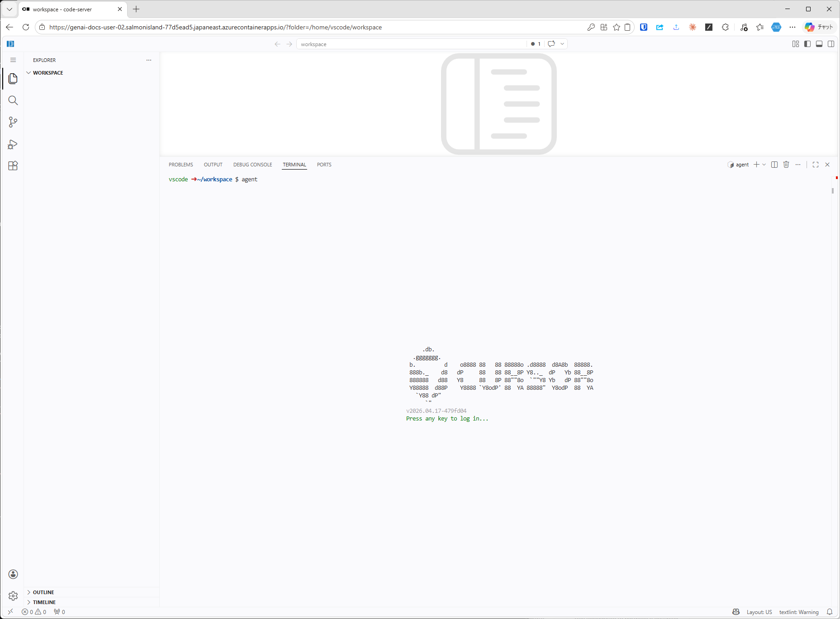Open the Accounts icon in activity bar

pyautogui.click(x=13, y=574)
